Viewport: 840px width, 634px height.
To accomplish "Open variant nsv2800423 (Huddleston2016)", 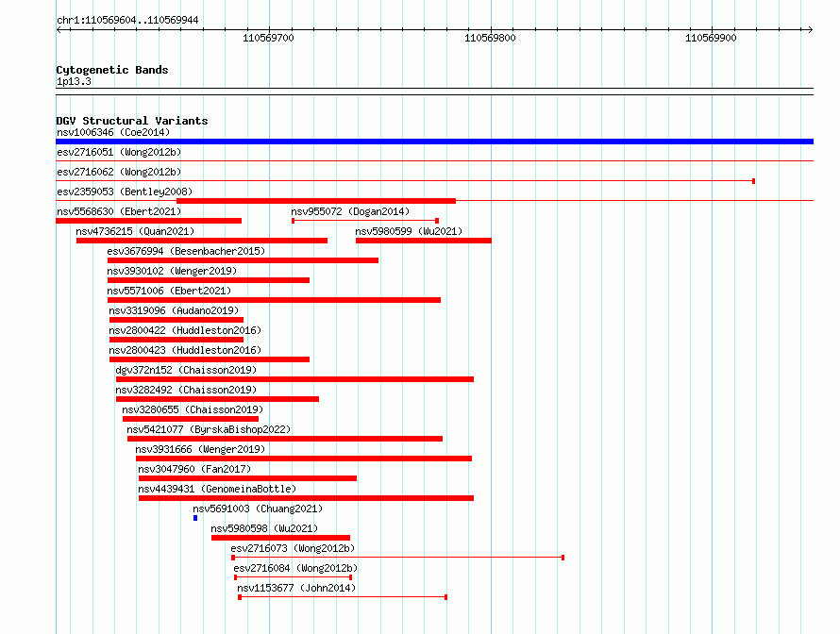I will tap(185, 350).
